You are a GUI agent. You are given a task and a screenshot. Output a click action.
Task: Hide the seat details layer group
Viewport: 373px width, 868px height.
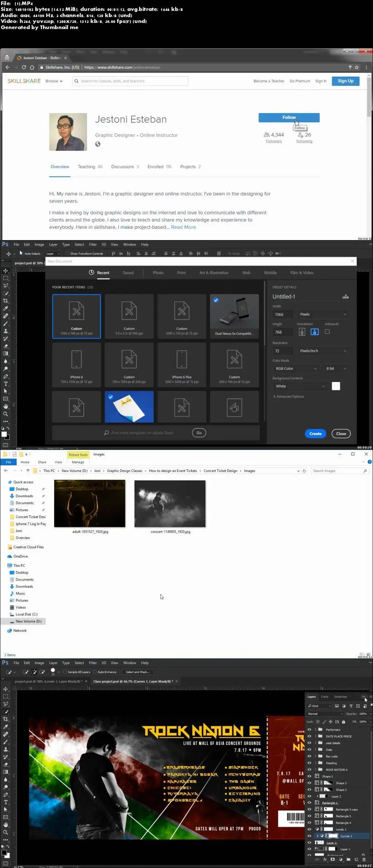tap(309, 743)
